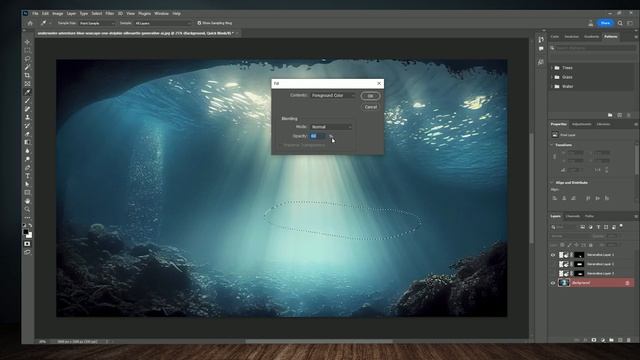Select the Eyedropper tool in toolbar

pyautogui.click(x=27, y=92)
